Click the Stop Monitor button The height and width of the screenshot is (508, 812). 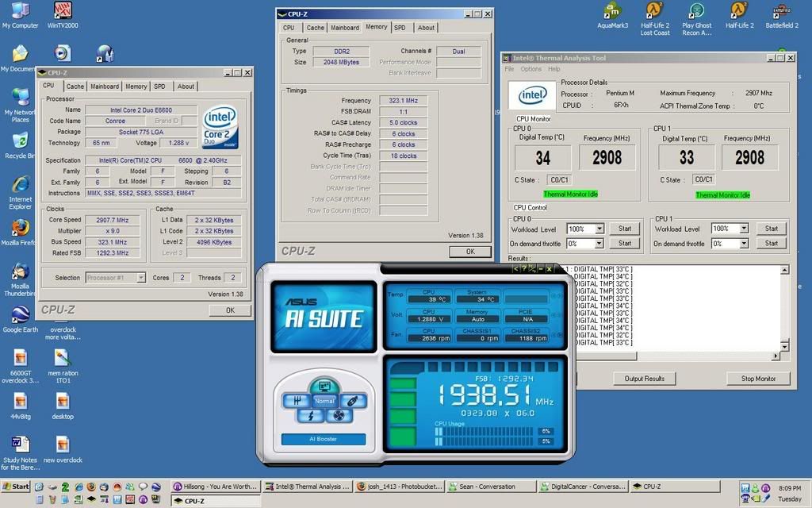coord(758,379)
